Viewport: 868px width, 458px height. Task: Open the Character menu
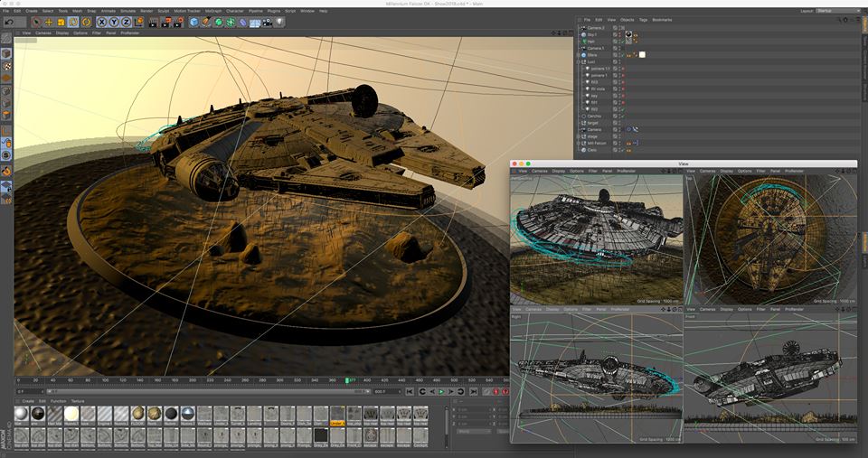click(235, 11)
